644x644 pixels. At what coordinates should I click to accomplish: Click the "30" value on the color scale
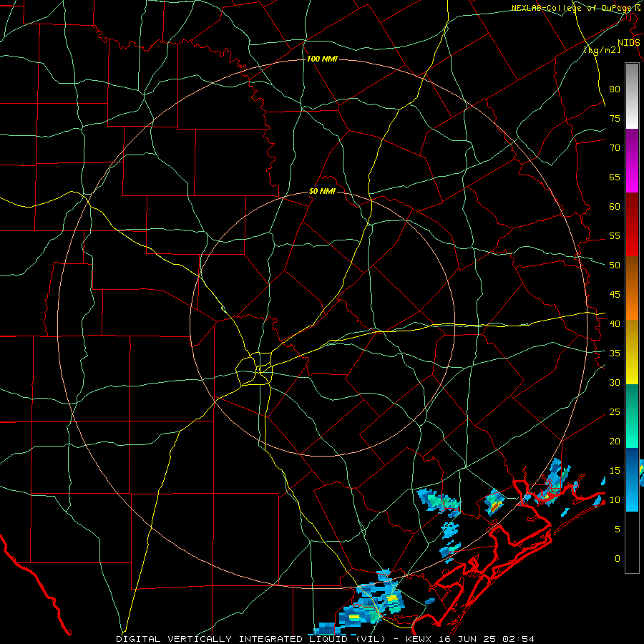615,383
